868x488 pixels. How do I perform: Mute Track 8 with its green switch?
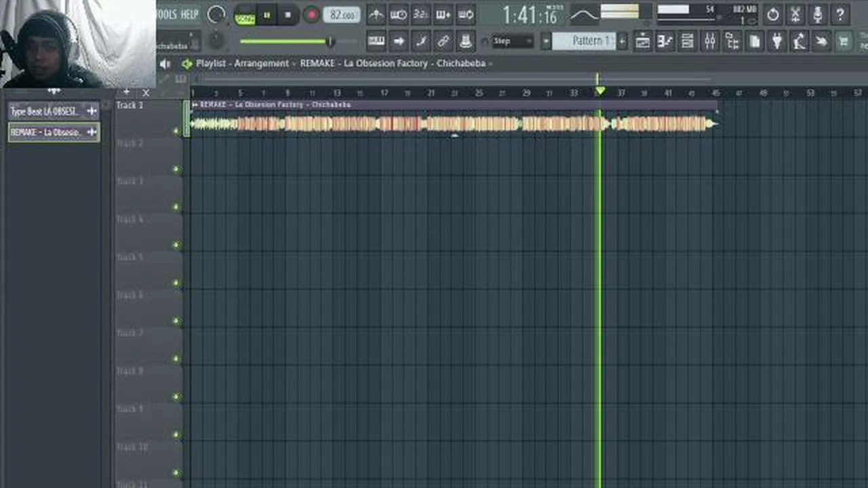[177, 397]
